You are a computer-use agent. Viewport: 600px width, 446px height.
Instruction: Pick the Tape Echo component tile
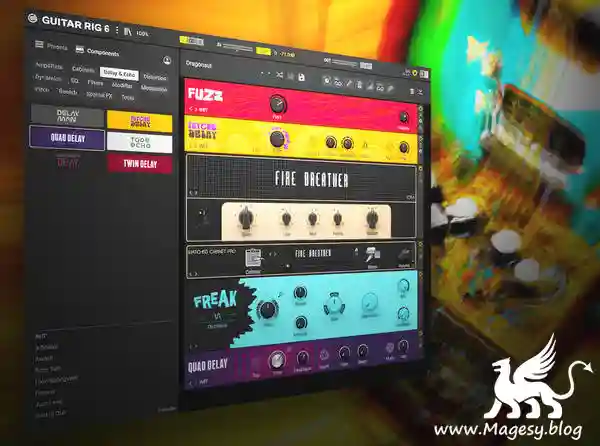140,143
